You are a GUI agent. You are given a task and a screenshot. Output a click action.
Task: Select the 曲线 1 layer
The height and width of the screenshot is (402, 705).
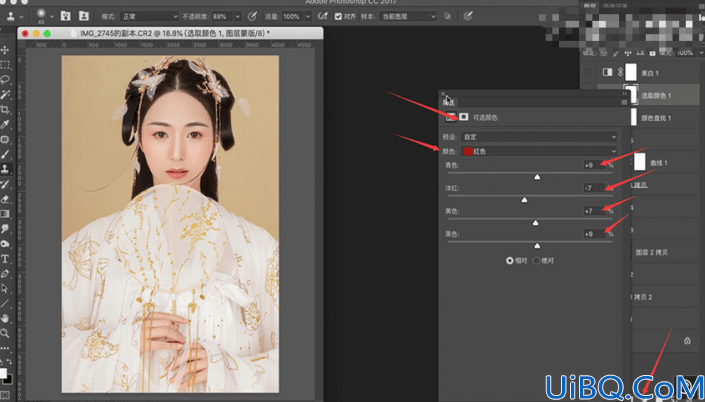pos(659,163)
